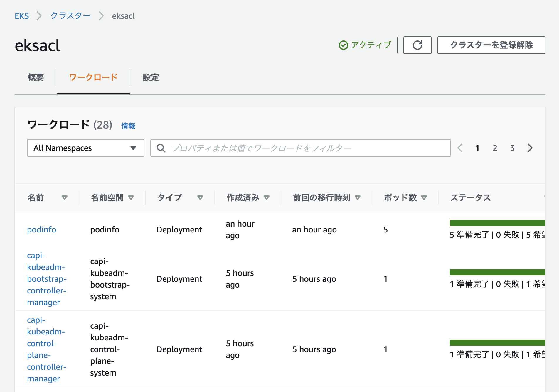Screen dimensions: 559x392
Task: Go to previous page with left chevron
Action: [x=460, y=148]
